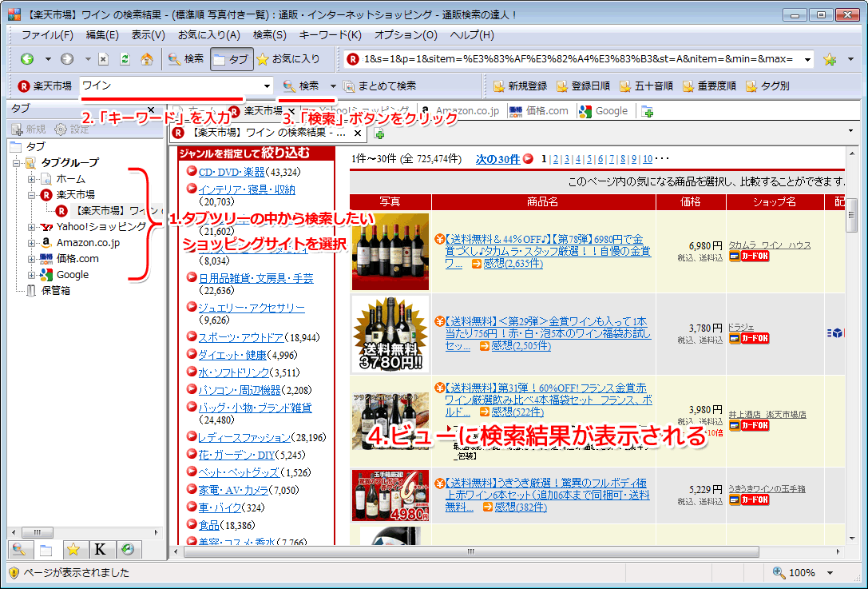The height and width of the screenshot is (589, 868).
Task: Go to 次の30件 results page
Action: coord(497,160)
